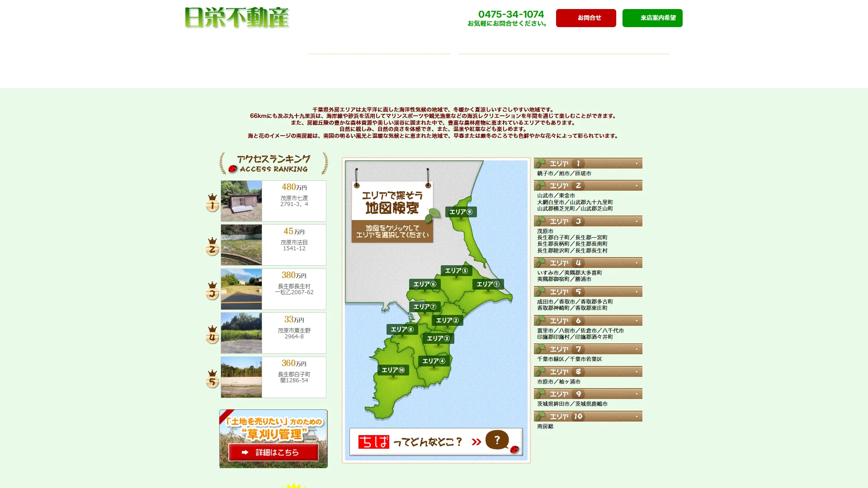
Task: Open rank 5 property photo, 360万円
Action: (x=241, y=377)
